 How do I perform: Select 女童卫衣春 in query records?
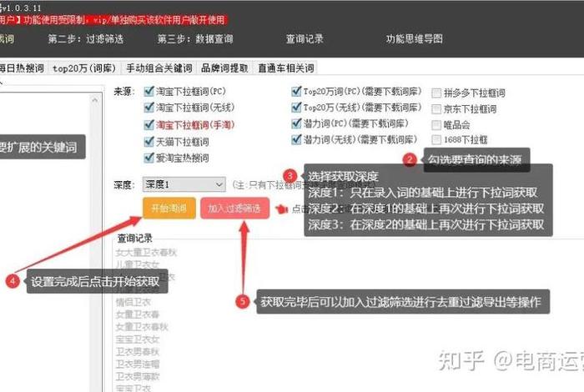click(138, 314)
